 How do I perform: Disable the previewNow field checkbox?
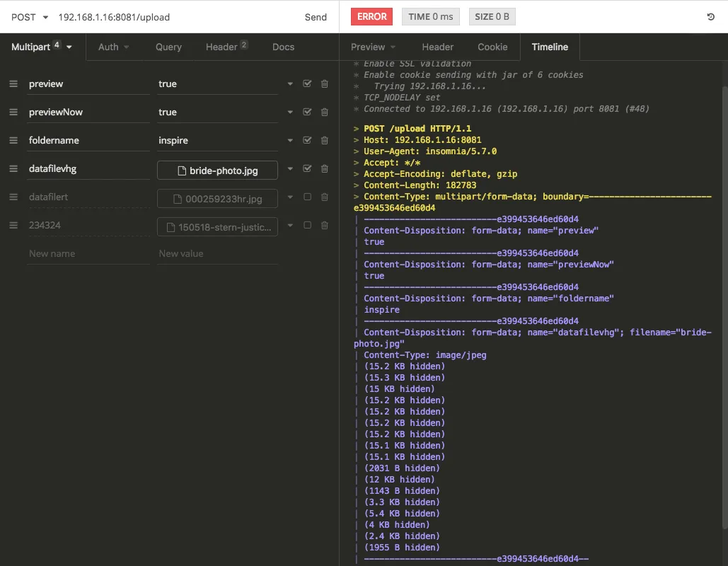coord(307,112)
